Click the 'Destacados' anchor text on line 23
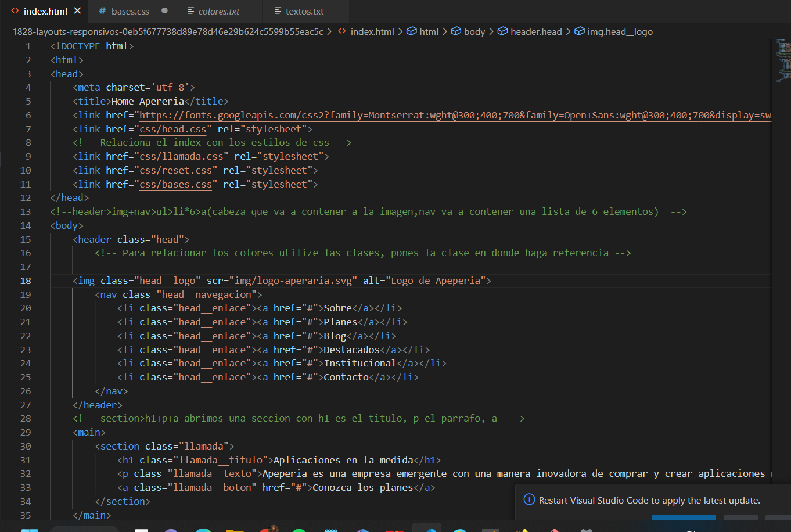This screenshot has height=532, width=791. click(x=352, y=350)
